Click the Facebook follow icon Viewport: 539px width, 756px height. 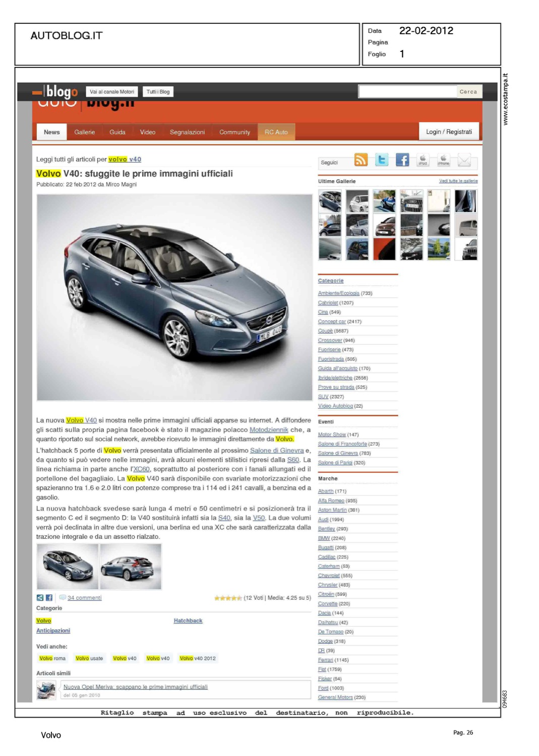point(402,160)
